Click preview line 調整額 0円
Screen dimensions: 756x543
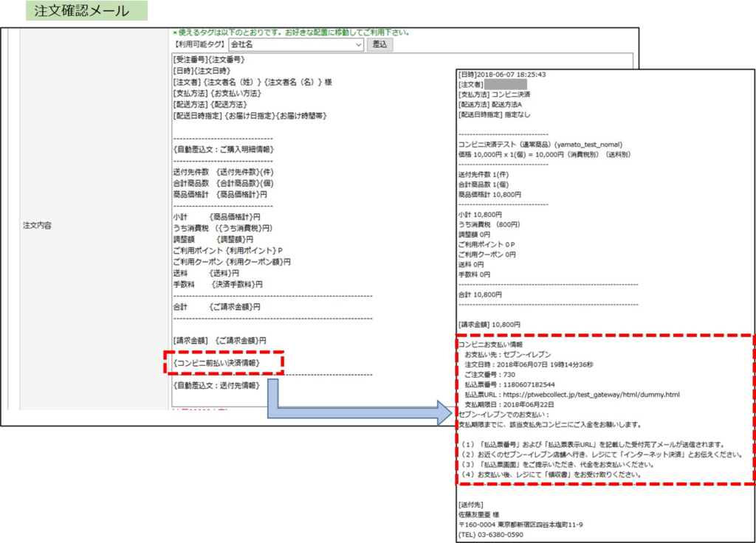tap(474, 235)
